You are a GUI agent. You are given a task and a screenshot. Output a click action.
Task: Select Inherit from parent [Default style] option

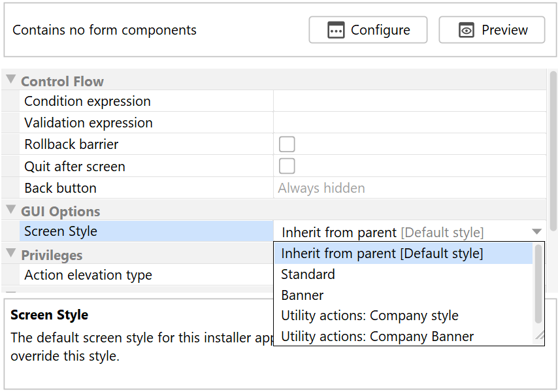tap(382, 253)
